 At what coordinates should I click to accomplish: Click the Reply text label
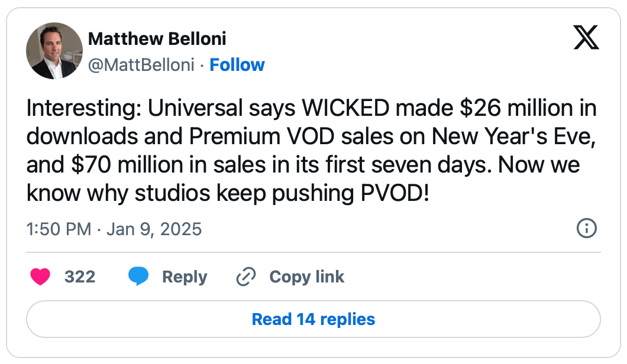click(x=185, y=277)
